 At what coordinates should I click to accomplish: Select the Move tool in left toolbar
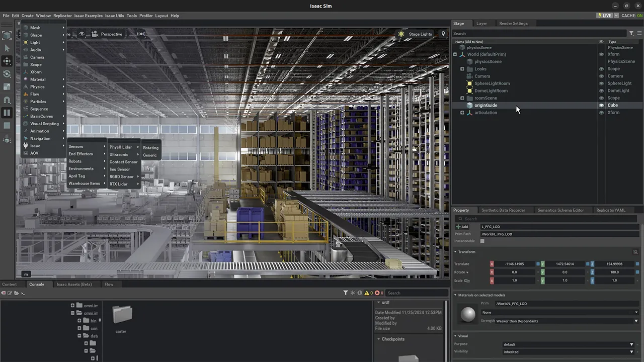coord(7,61)
